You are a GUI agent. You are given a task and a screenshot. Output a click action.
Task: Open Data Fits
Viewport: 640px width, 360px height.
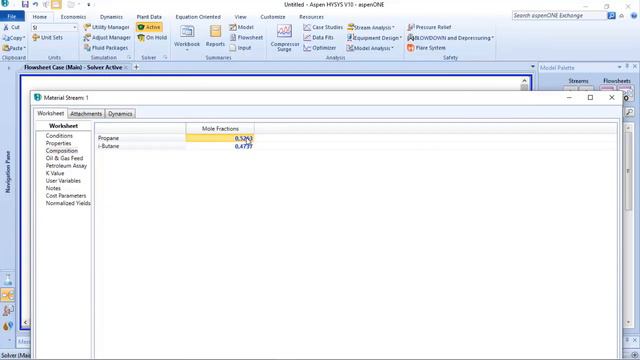[318, 38]
